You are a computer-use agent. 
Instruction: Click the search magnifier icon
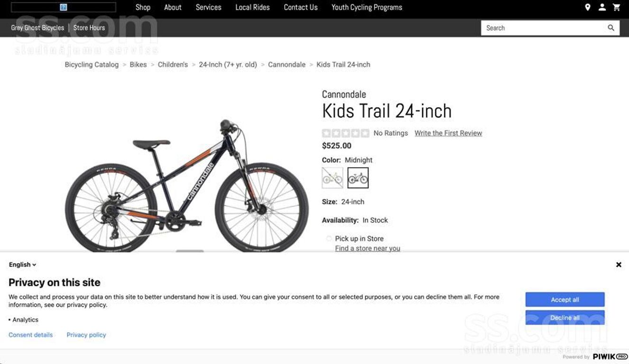pos(611,28)
